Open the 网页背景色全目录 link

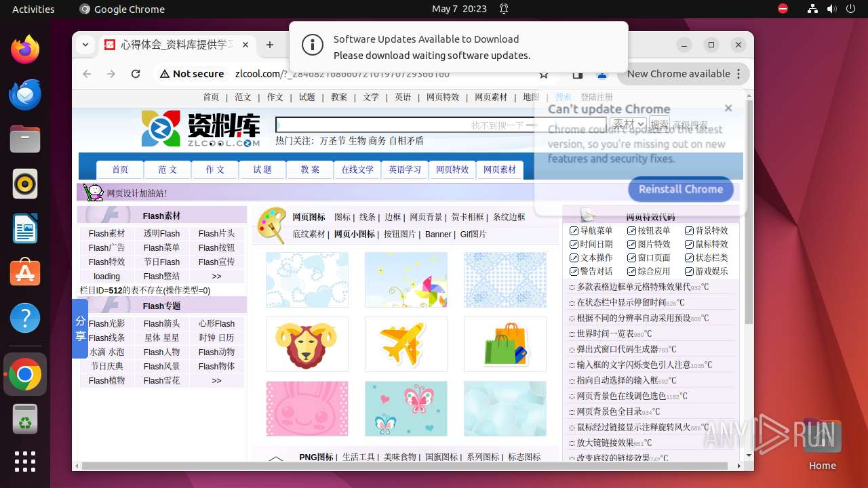pos(610,411)
